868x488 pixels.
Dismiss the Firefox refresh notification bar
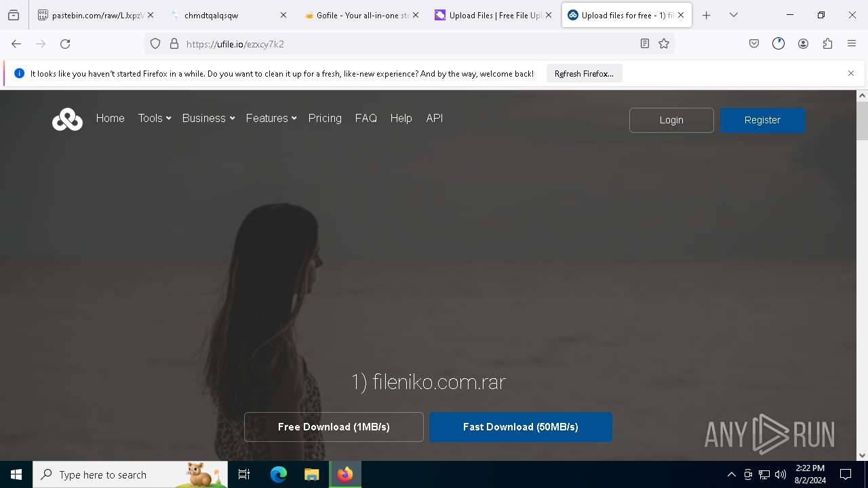[x=851, y=73]
